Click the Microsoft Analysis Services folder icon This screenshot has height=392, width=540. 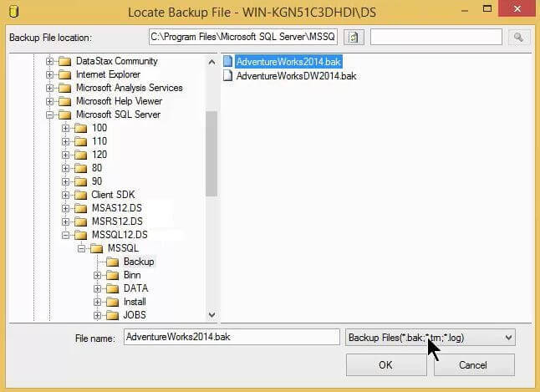pyautogui.click(x=64, y=89)
